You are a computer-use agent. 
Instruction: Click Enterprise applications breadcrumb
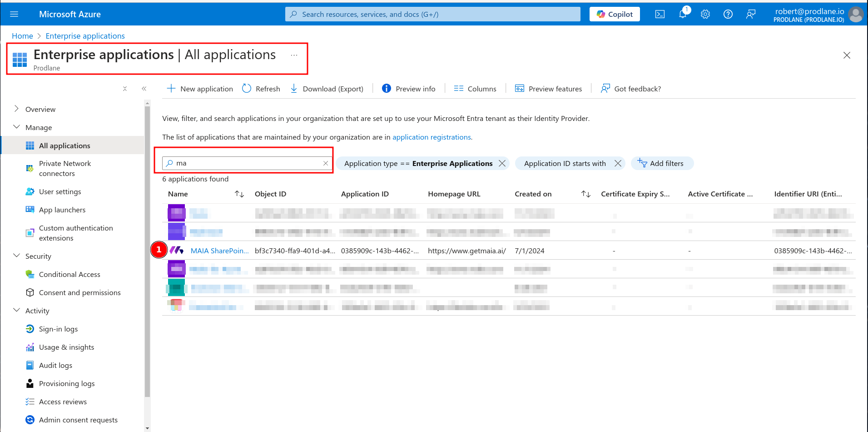(85, 36)
